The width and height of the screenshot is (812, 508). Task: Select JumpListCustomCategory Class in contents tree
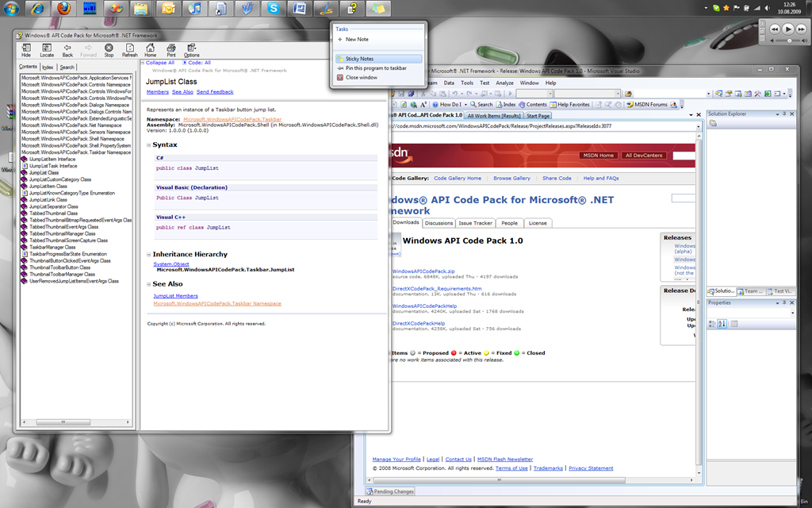(x=60, y=179)
